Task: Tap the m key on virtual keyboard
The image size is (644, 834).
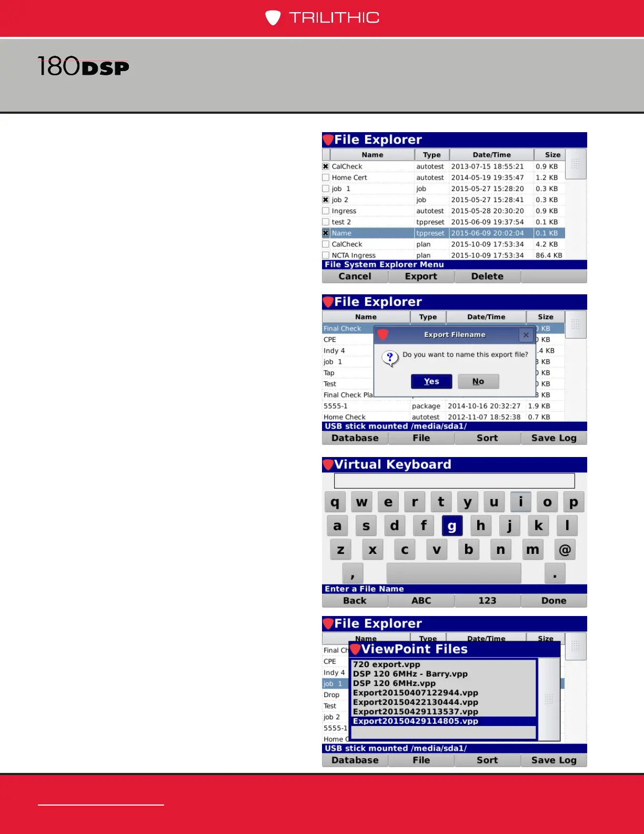Action: pos(533,550)
